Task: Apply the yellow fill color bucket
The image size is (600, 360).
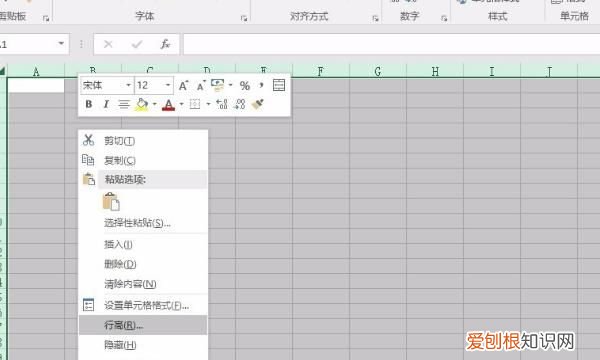Action: coord(141,104)
